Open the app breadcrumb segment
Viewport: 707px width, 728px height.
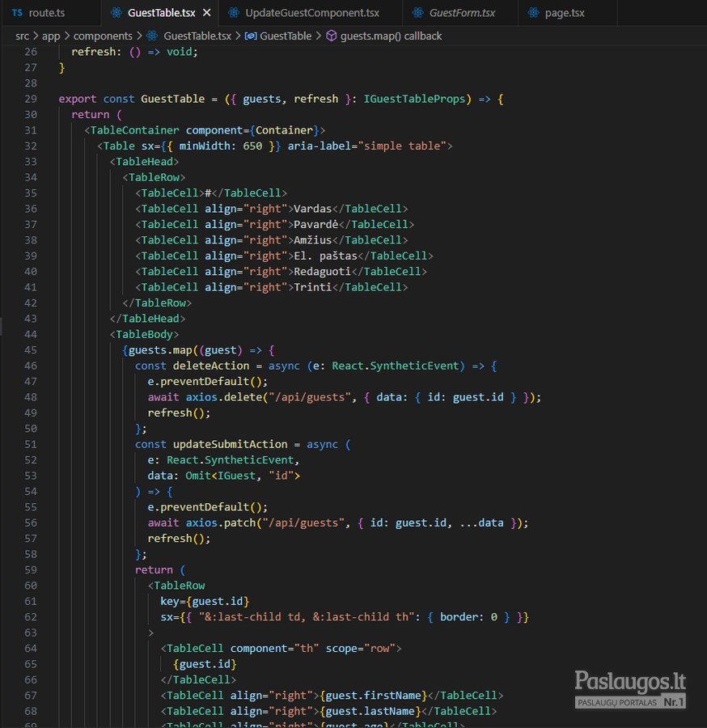51,36
